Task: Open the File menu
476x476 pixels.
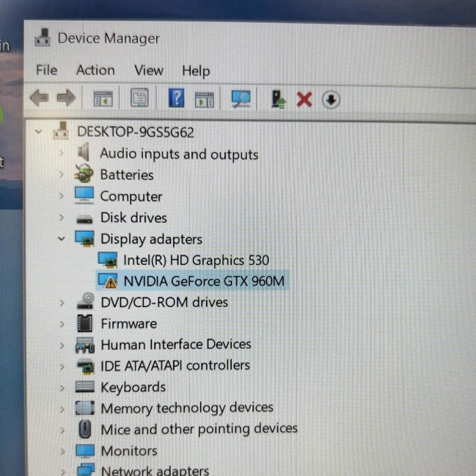Action: coord(47,70)
